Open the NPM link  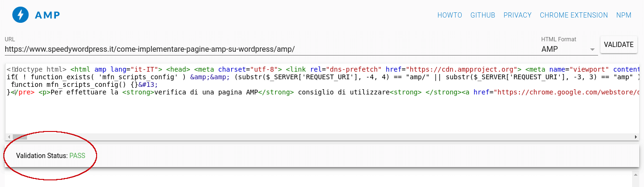624,15
